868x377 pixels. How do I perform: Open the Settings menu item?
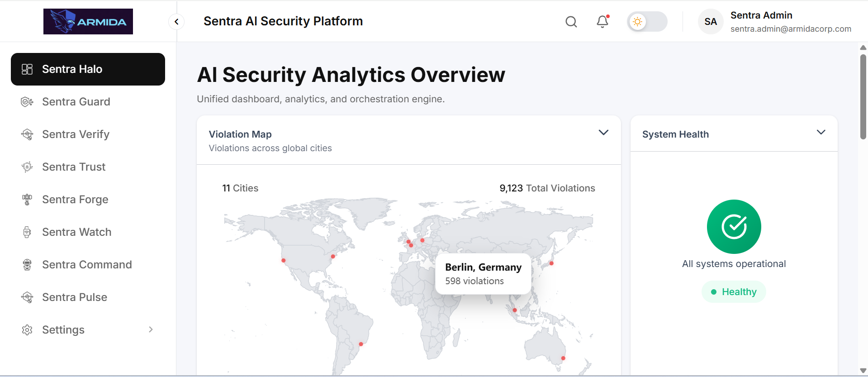click(88, 330)
